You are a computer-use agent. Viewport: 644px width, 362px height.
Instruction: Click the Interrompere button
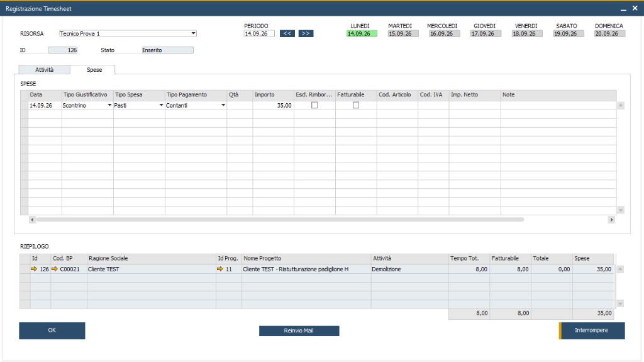click(x=592, y=331)
